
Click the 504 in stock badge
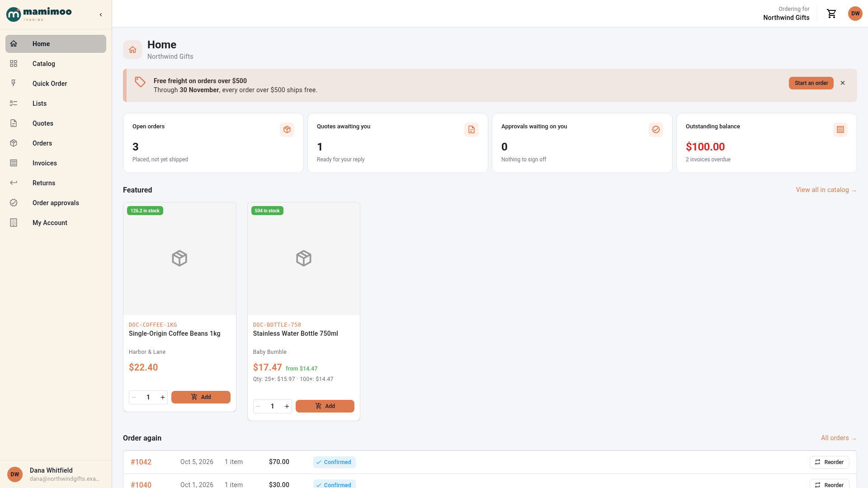(x=267, y=211)
